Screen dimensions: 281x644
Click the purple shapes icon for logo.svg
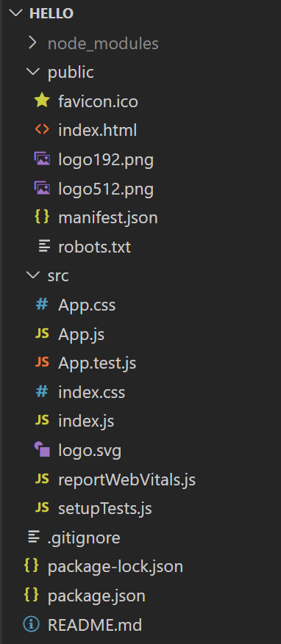tap(42, 450)
